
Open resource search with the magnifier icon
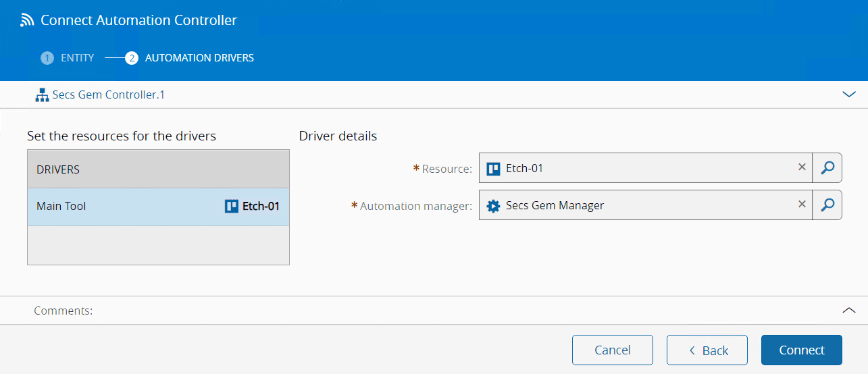coord(827,168)
